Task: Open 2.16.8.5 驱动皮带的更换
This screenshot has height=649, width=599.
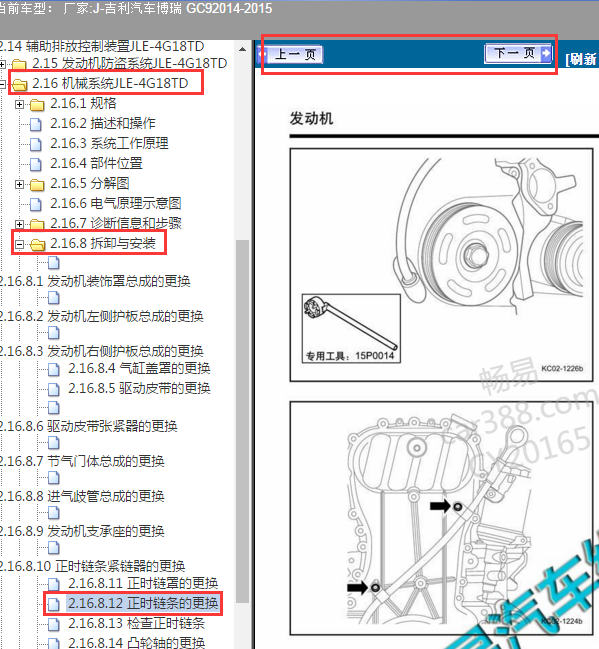Action: click(139, 388)
